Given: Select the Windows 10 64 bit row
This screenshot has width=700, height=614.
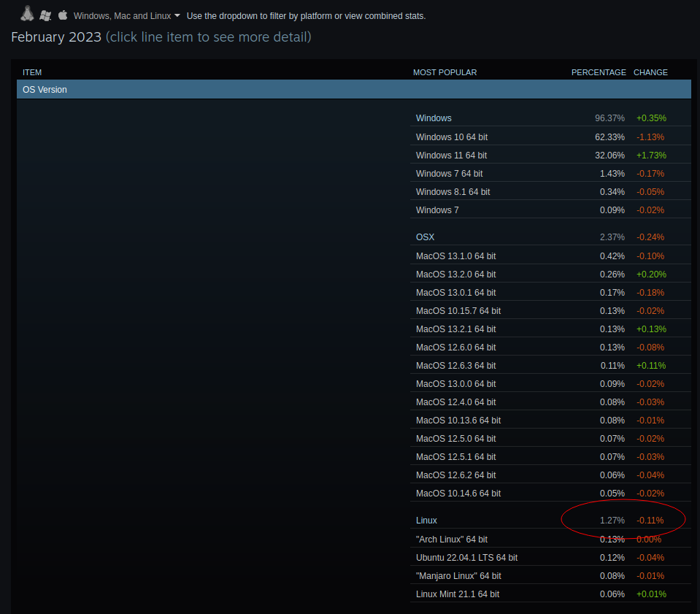Looking at the screenshot, I should coord(550,137).
